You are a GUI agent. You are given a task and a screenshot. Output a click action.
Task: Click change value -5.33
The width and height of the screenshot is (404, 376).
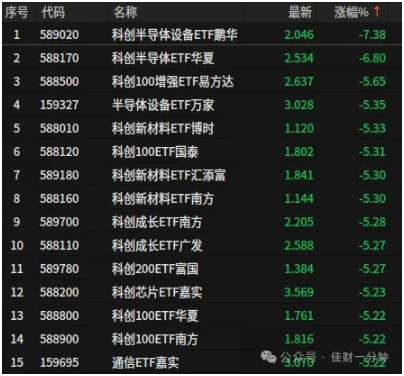pyautogui.click(x=372, y=128)
